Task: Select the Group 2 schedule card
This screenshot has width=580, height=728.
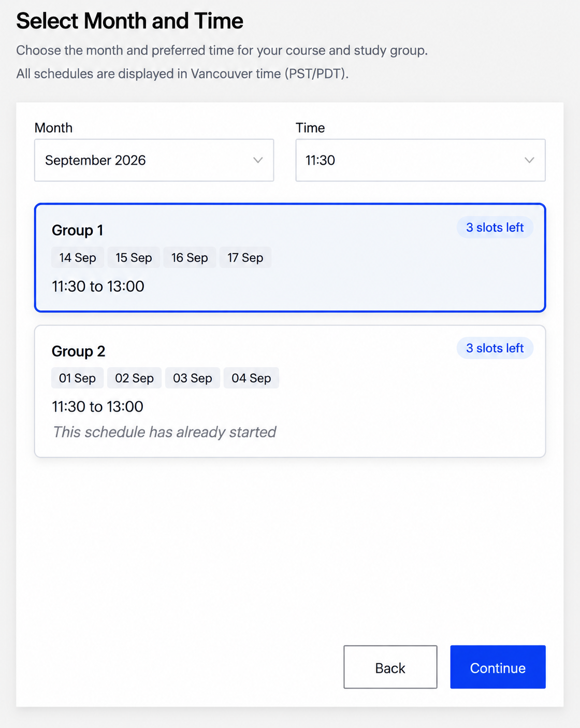Action: 290,391
